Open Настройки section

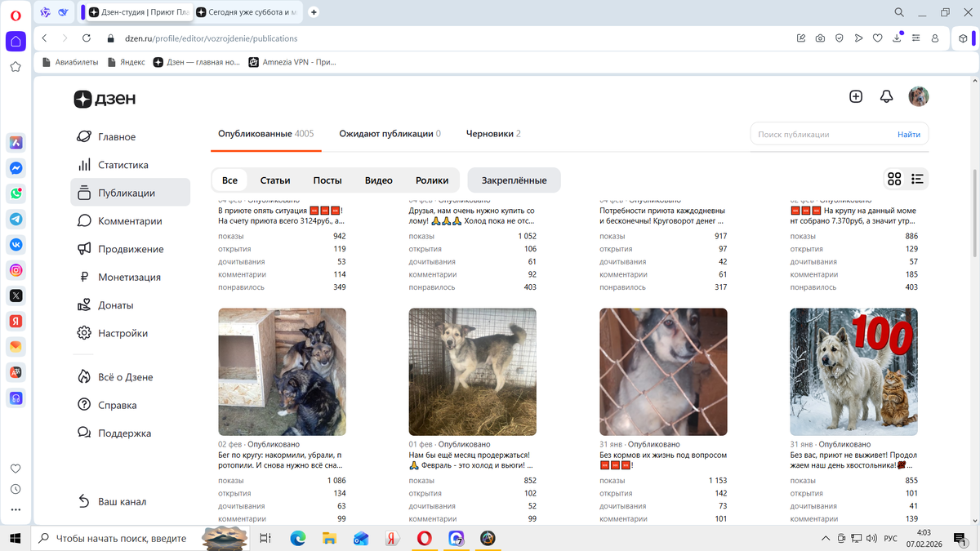[x=122, y=333]
